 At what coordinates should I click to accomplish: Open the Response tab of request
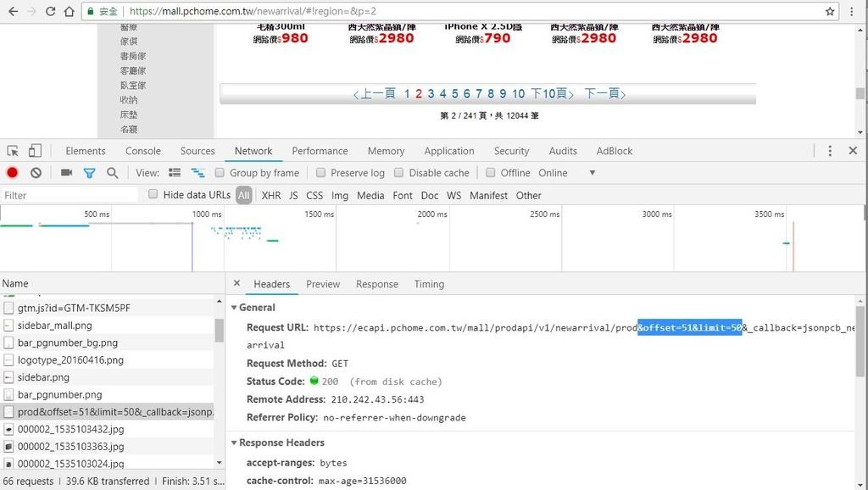point(377,284)
